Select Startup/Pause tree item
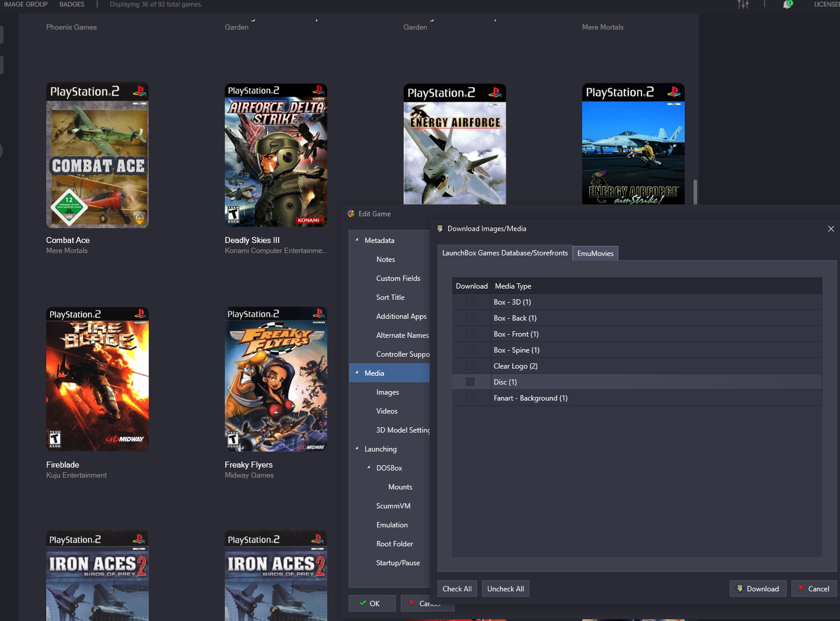 (398, 563)
